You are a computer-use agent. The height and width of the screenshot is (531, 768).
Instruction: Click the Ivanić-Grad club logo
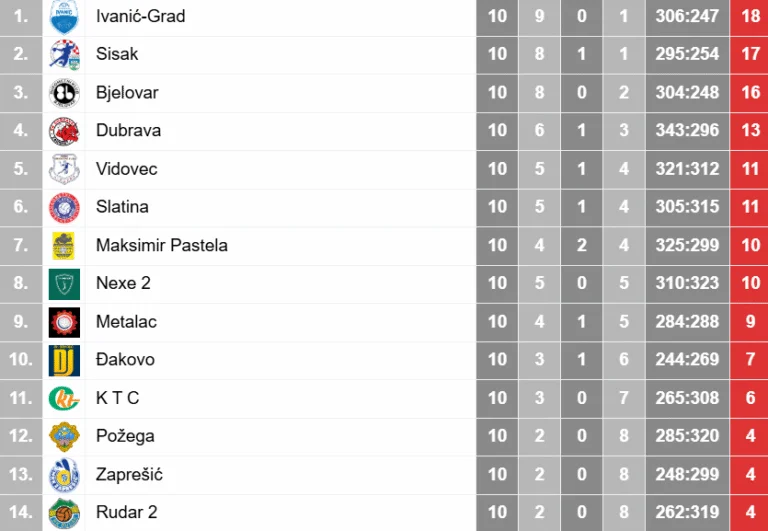64,16
